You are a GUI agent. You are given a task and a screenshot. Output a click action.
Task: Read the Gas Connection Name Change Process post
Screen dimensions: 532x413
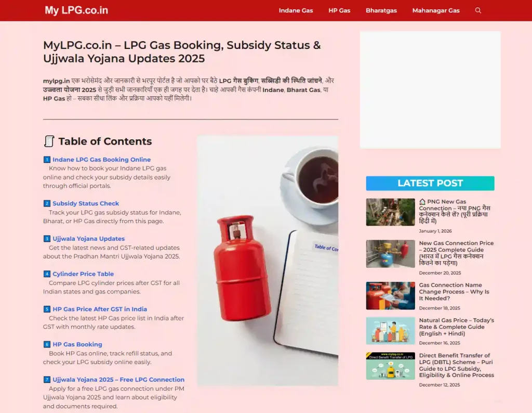[x=454, y=292]
